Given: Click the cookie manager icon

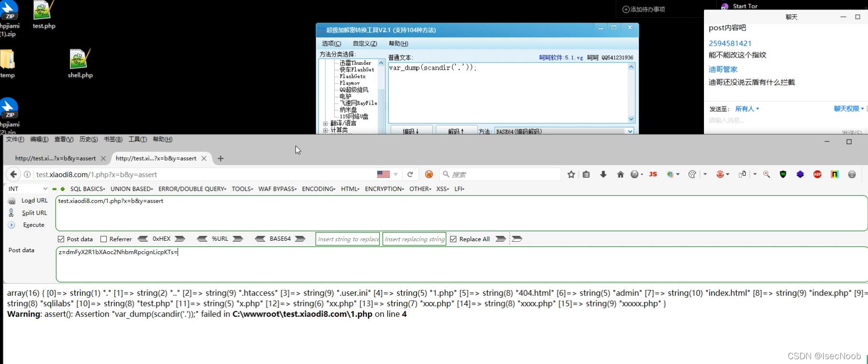Looking at the screenshot, I should (692, 174).
